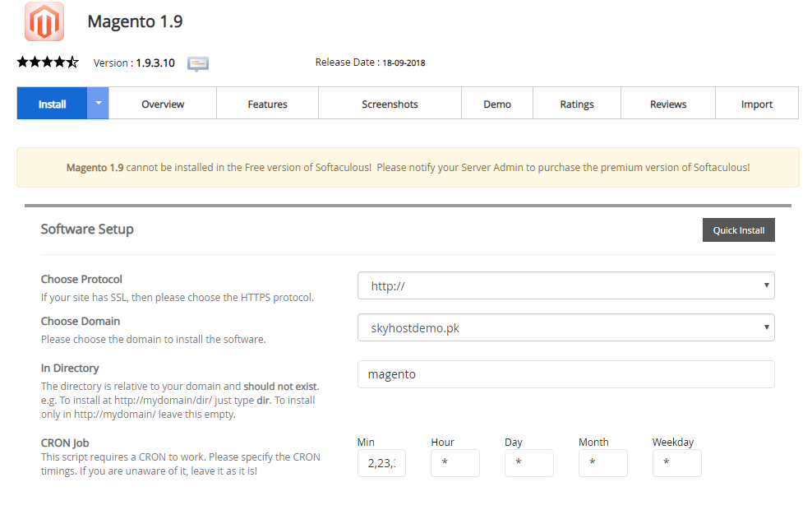Image resolution: width=812 pixels, height=510 pixels.
Task: Go to the Demo tab
Action: point(497,104)
